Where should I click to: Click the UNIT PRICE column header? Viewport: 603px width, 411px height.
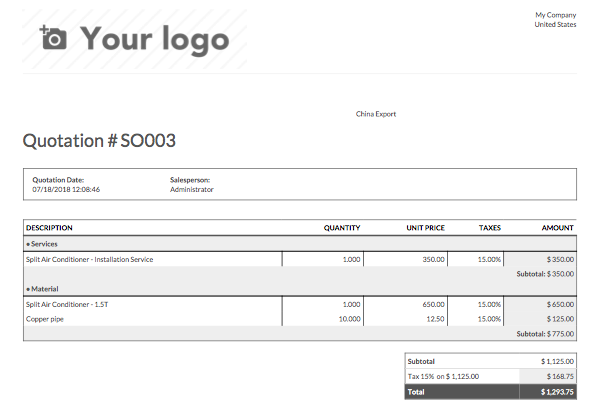[425, 228]
